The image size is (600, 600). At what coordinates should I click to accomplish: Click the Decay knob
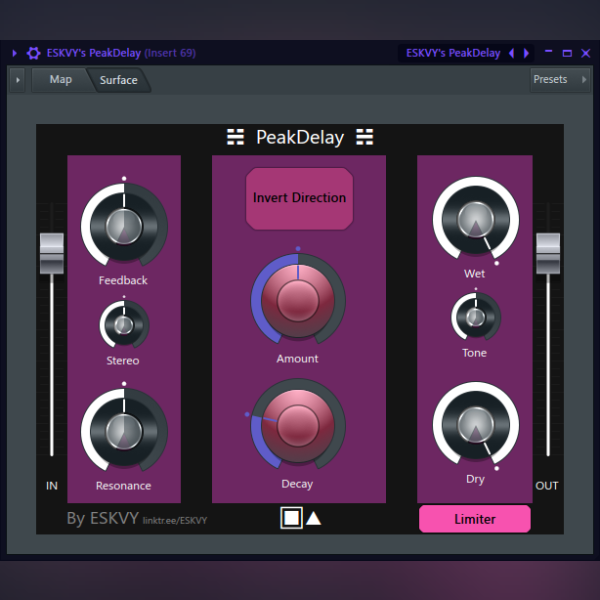298,426
